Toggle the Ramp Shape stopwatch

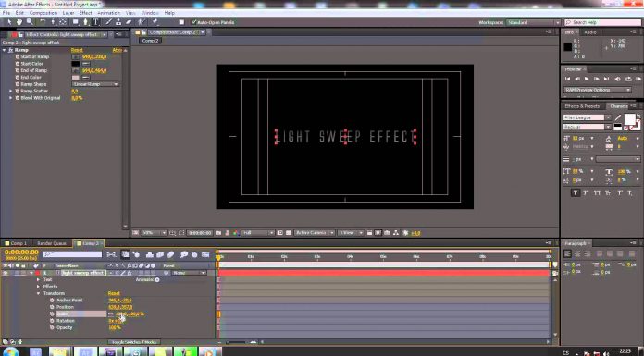coord(18,84)
